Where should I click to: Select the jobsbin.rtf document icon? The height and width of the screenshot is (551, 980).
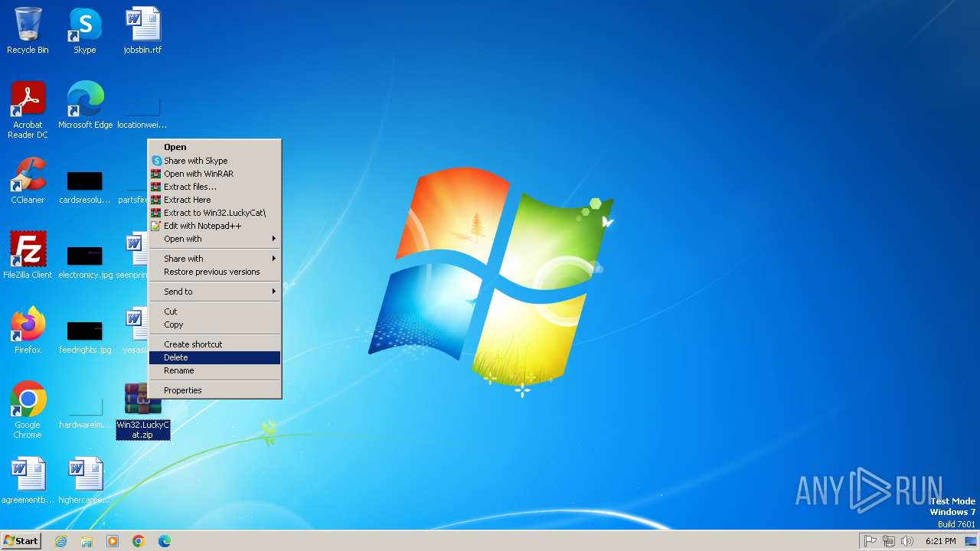pyautogui.click(x=142, y=31)
